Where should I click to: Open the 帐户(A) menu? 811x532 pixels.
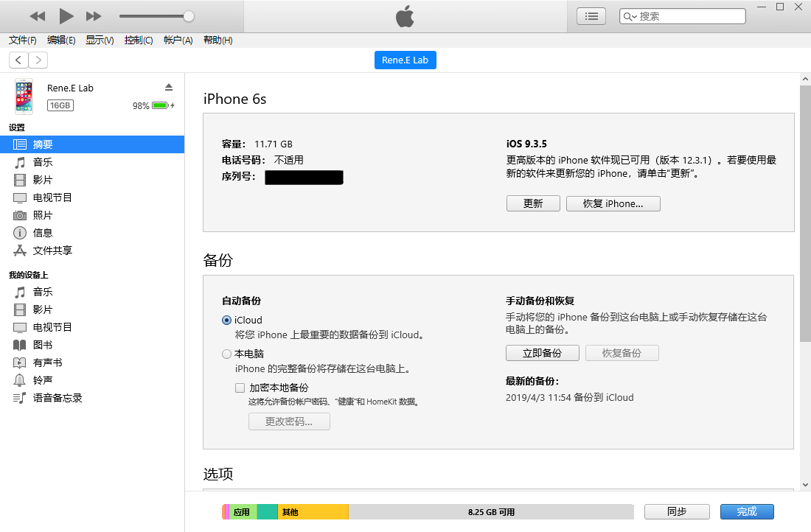coord(178,41)
